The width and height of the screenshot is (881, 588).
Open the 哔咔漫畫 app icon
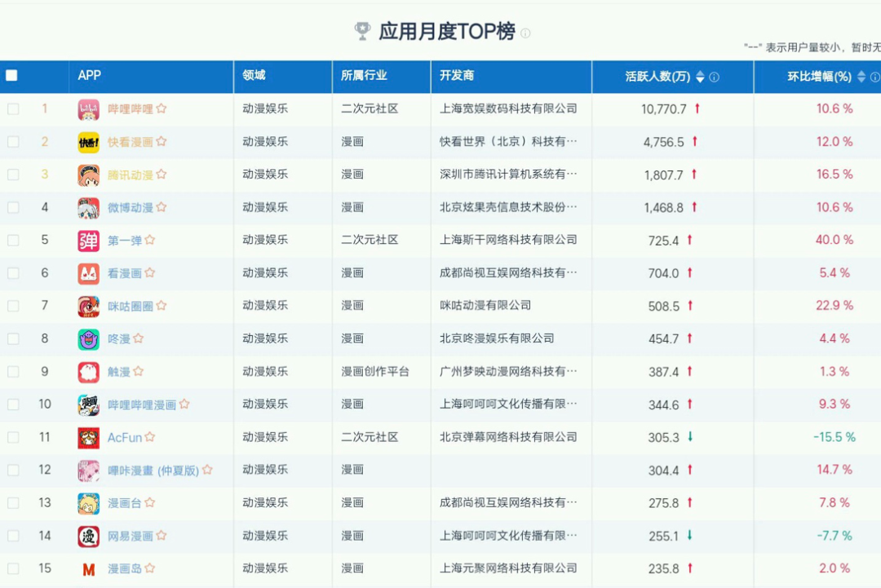point(88,471)
